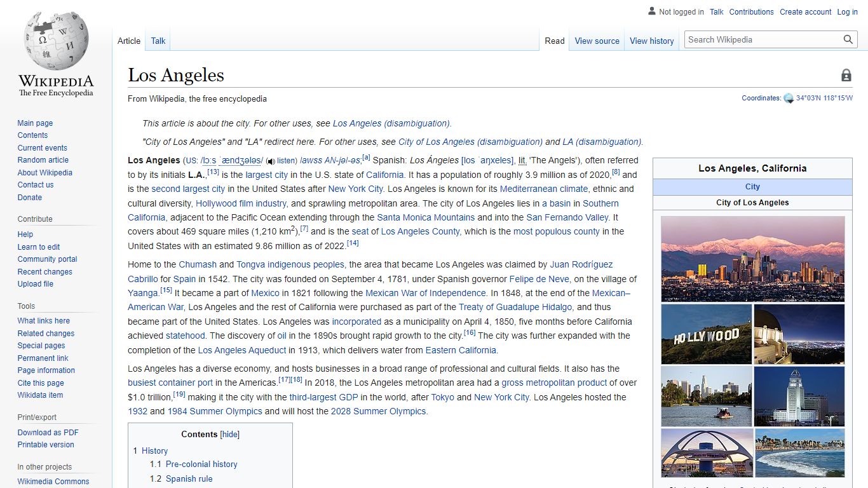Open the View history tab
The height and width of the screenshot is (488, 868).
coord(651,41)
